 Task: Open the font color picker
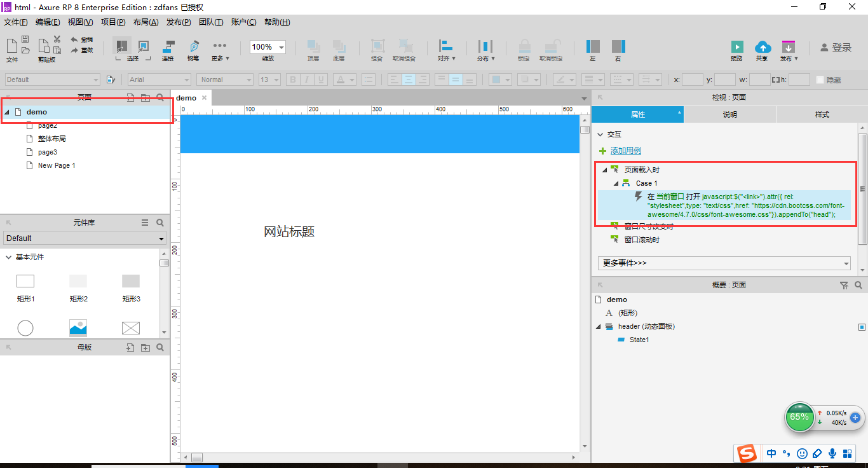coord(344,79)
